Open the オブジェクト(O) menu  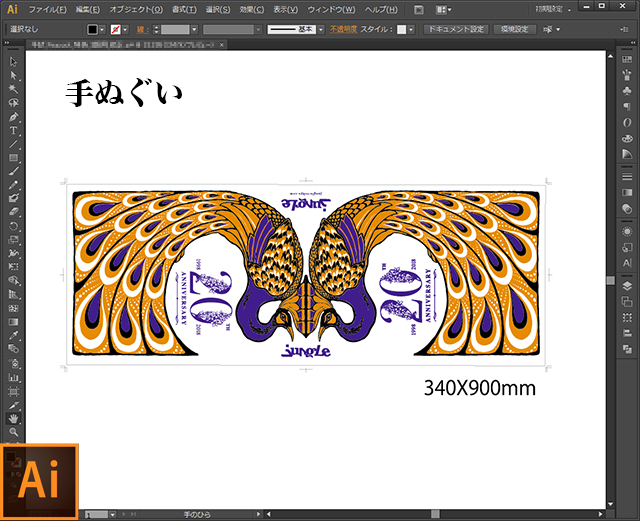(x=136, y=9)
